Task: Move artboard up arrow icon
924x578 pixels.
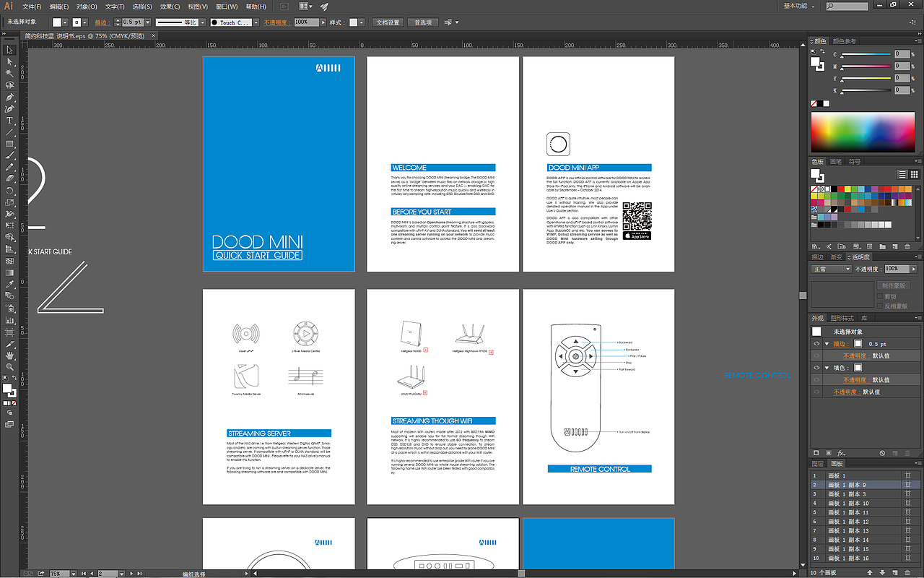Action: 871,572
